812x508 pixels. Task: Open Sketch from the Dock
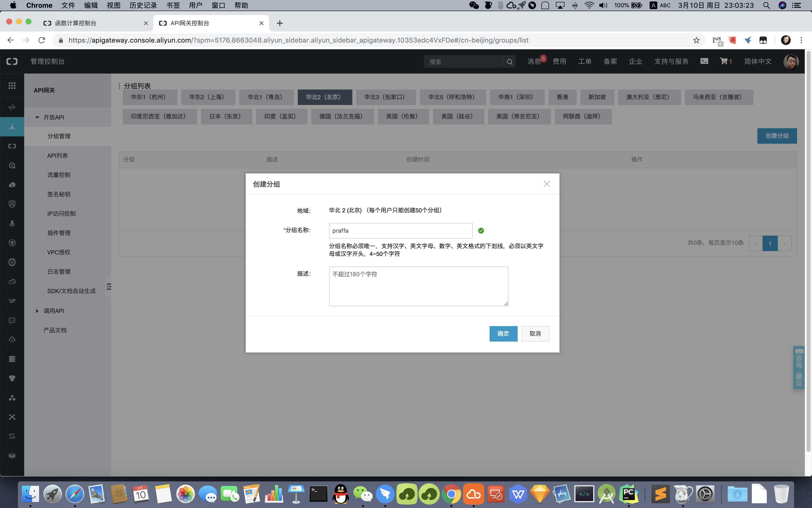(x=540, y=494)
